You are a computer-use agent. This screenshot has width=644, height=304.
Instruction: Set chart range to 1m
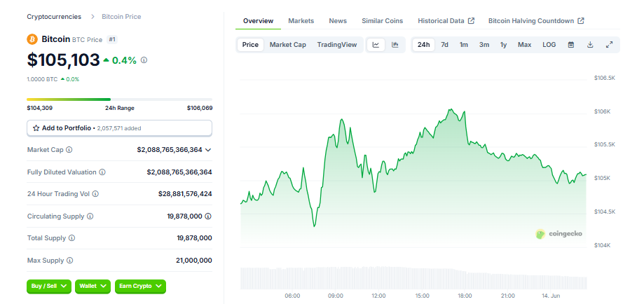[464, 45]
